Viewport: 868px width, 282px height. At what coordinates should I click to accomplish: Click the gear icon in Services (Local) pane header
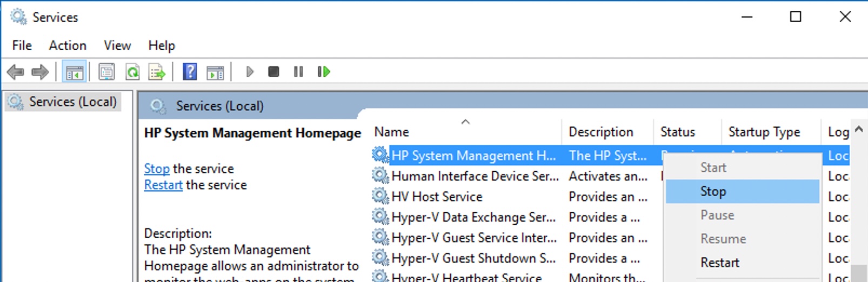[x=158, y=106]
